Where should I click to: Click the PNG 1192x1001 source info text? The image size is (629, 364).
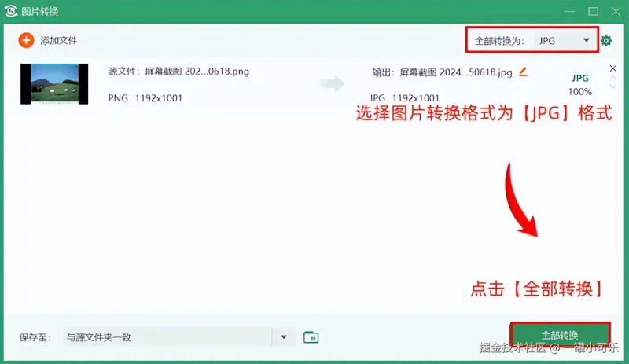145,98
